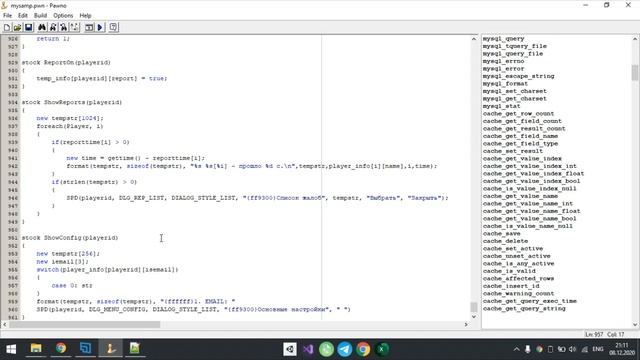Open Telegram from the taskbar

pyautogui.click(x=345, y=349)
